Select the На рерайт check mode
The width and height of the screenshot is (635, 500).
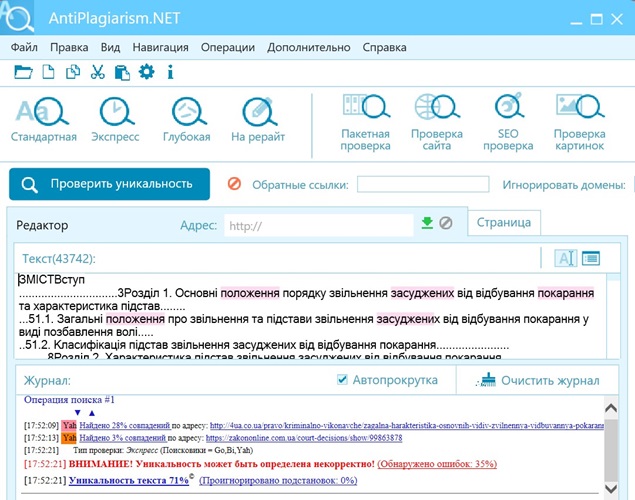[258, 120]
